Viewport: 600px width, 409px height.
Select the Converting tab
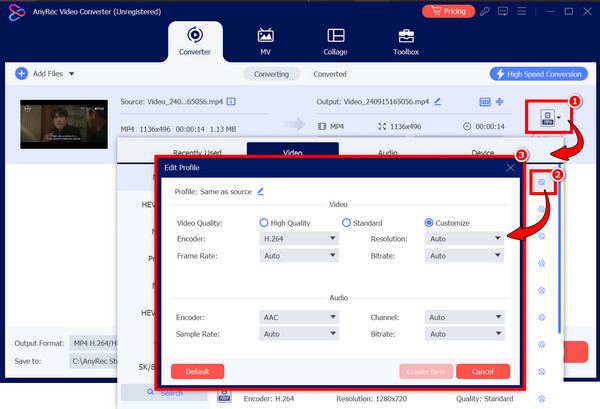click(x=271, y=74)
